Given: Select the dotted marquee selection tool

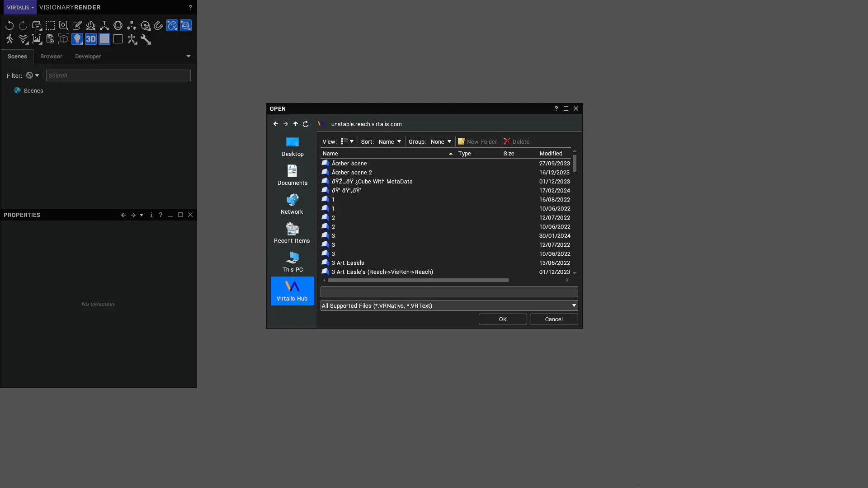Looking at the screenshot, I should click(50, 26).
